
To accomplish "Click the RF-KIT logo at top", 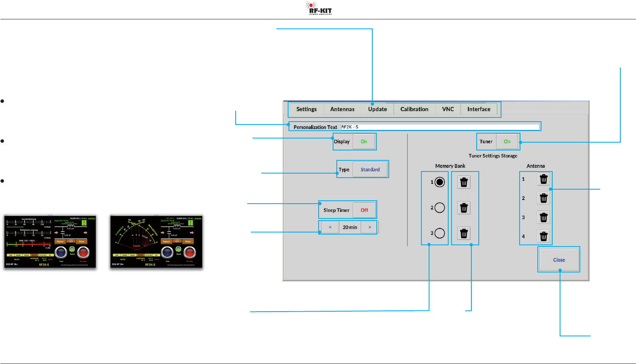I will [x=319, y=8].
